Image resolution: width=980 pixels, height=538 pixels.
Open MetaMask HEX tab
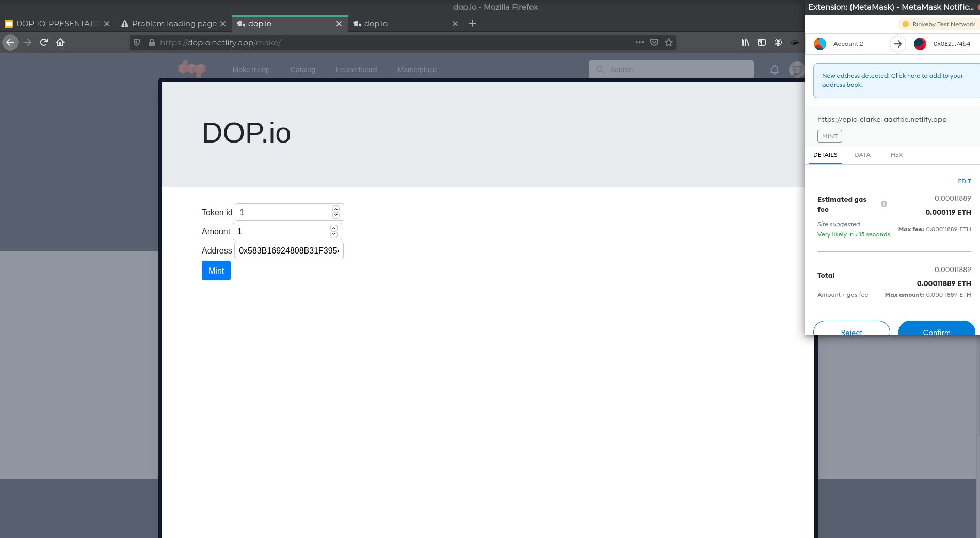point(896,155)
